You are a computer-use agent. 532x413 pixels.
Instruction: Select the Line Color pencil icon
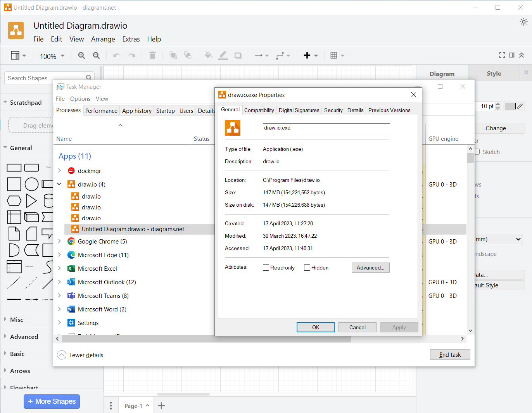pyautogui.click(x=223, y=55)
